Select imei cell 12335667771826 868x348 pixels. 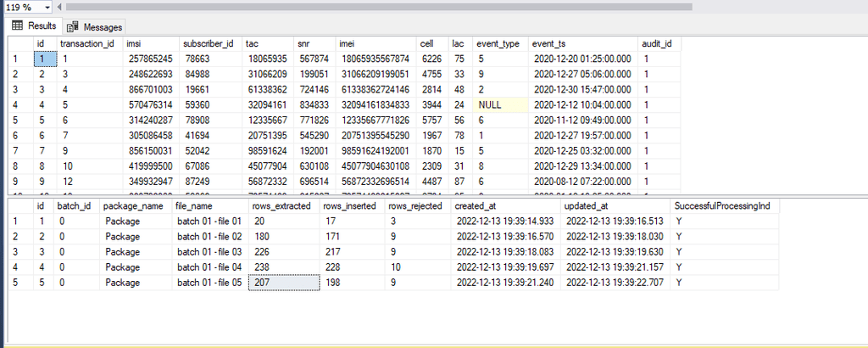pyautogui.click(x=376, y=121)
